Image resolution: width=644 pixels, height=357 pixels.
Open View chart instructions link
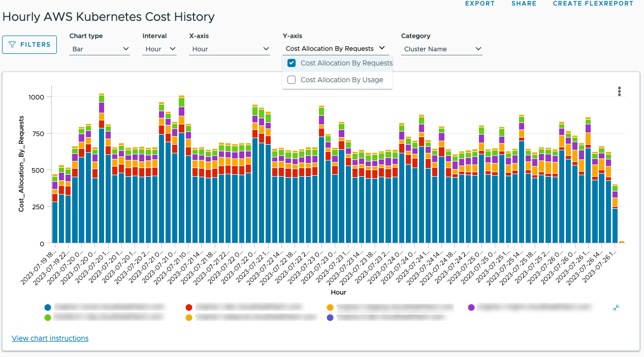(x=50, y=338)
